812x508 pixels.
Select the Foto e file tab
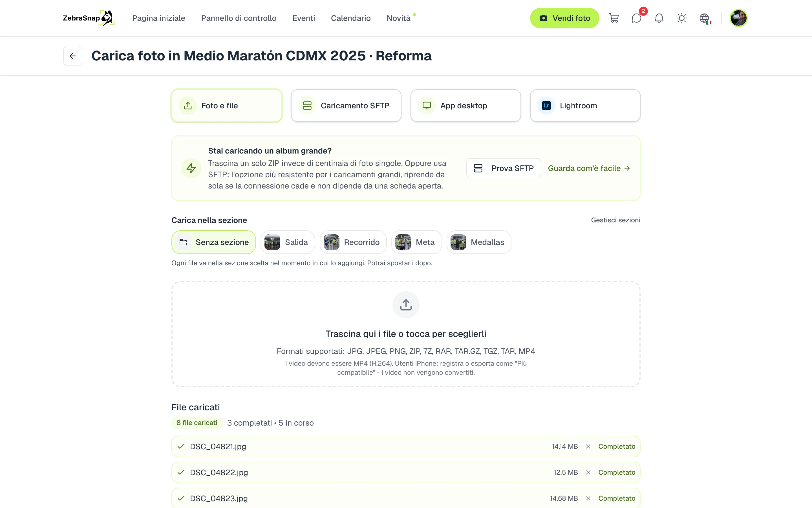[227, 106]
